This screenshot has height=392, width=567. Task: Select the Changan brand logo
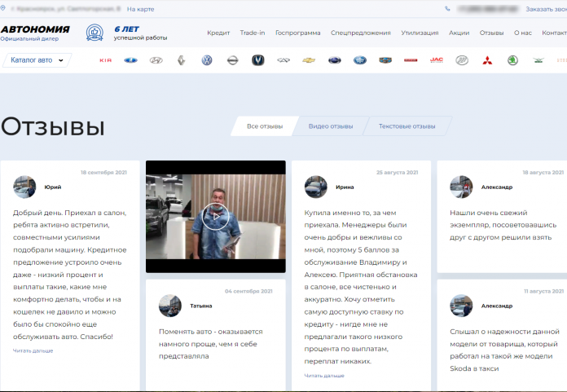(258, 60)
